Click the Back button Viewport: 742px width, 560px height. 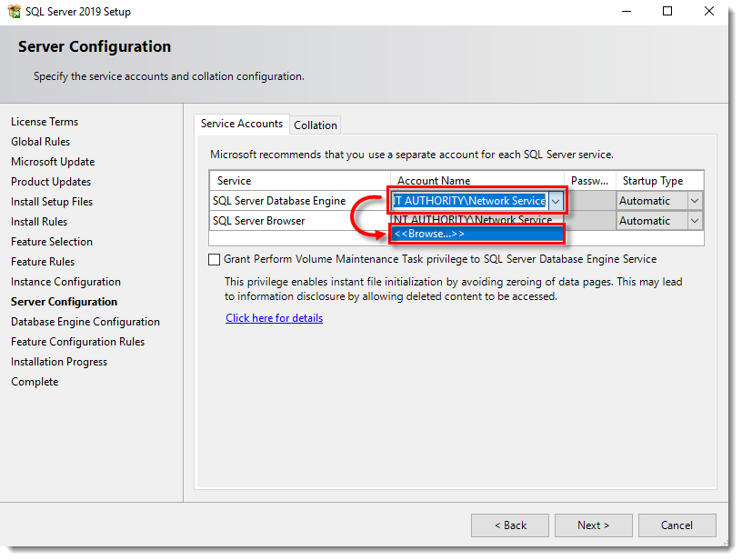[510, 525]
